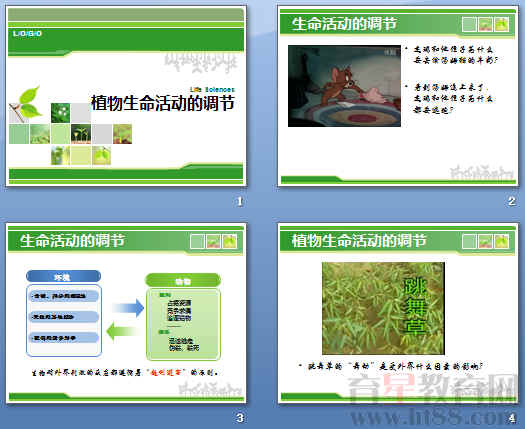Viewport: 525px width, 429px height.
Task: Select slide number 1 label
Action: click(239, 202)
